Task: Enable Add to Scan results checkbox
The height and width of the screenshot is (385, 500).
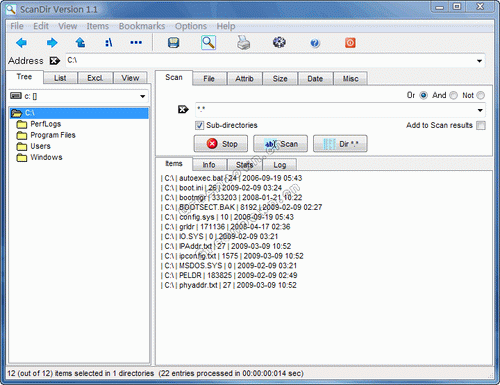Action: (481, 125)
